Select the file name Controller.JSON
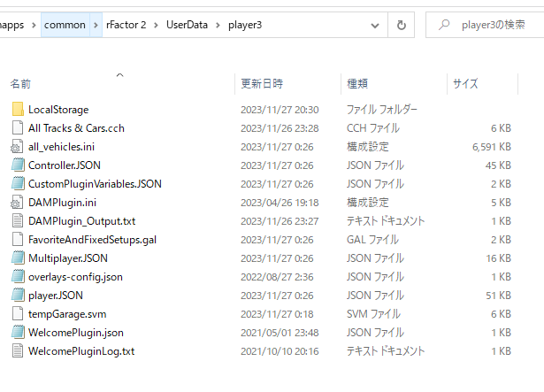Screen dimensions: 544x392 [x=65, y=165]
